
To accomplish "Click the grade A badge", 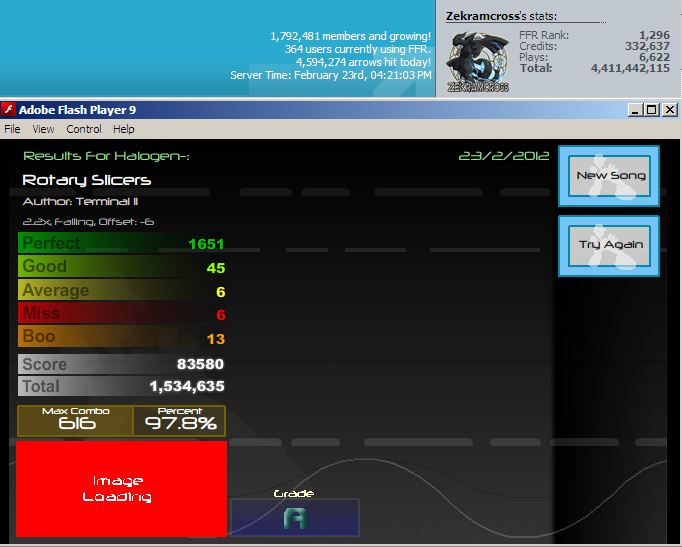I will [295, 517].
